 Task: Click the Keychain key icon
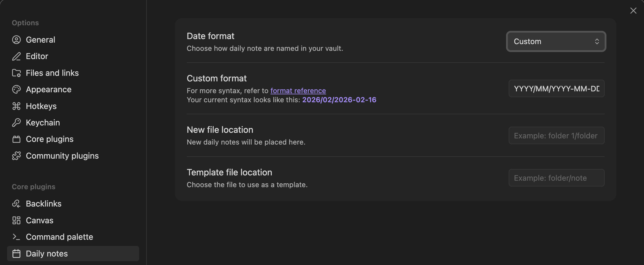point(16,123)
